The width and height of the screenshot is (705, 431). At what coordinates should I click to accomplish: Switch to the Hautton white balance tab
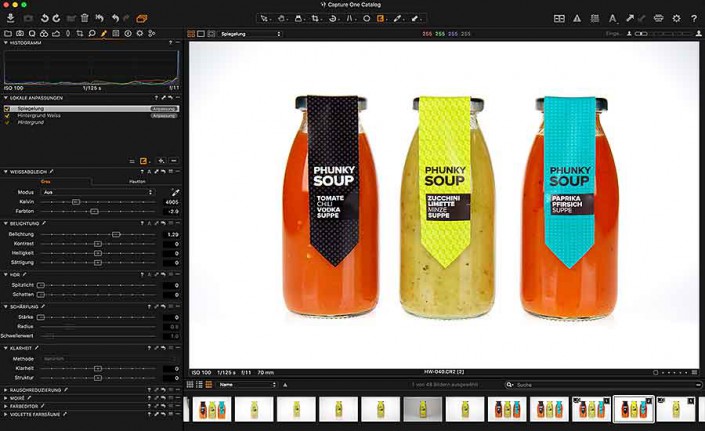pos(137,182)
